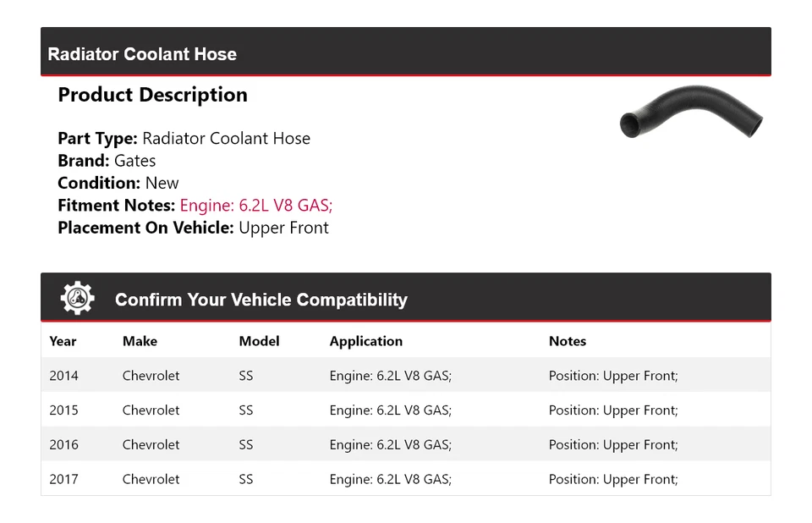Click the Model column header
The image size is (812, 523).
pos(259,341)
